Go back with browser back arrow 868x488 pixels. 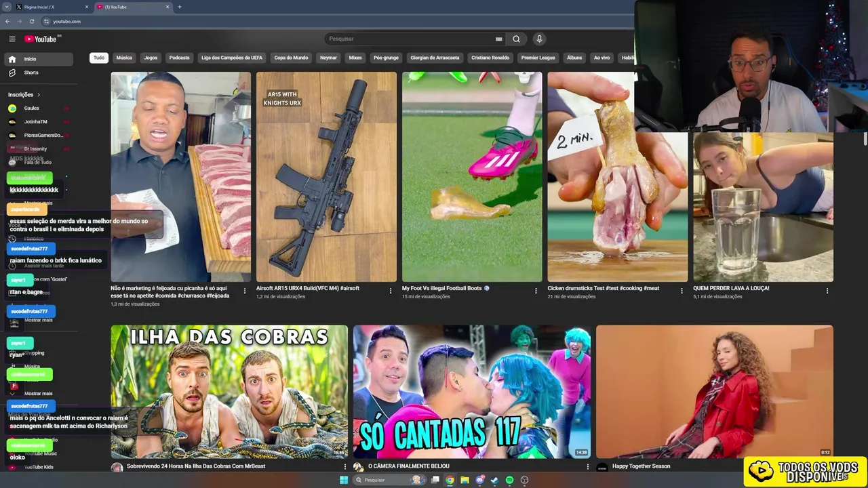7,21
